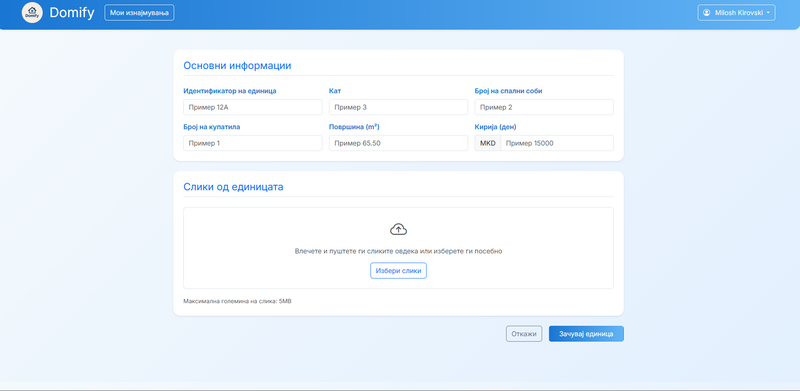Open Мои изнајмувања in the header
This screenshot has width=800, height=391.
(x=139, y=13)
